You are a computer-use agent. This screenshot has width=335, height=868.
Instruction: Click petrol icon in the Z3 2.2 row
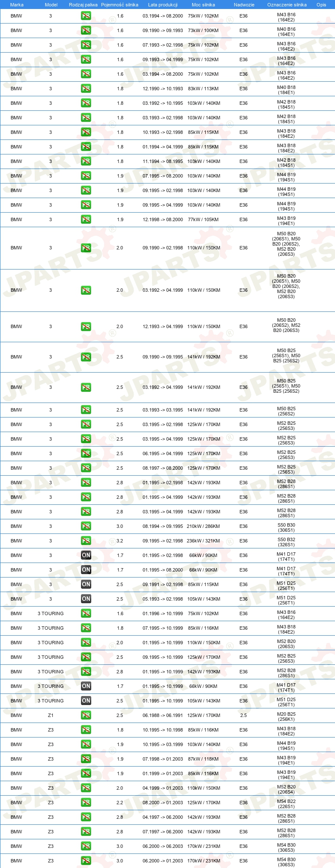click(86, 803)
